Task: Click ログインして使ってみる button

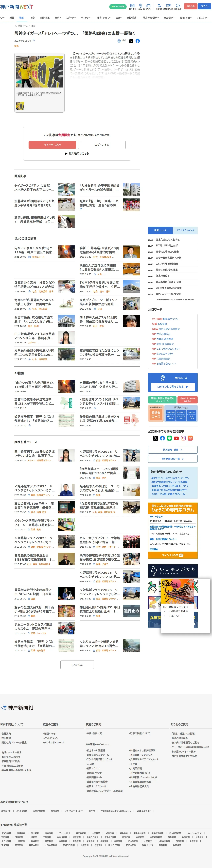Action: (x=173, y=387)
